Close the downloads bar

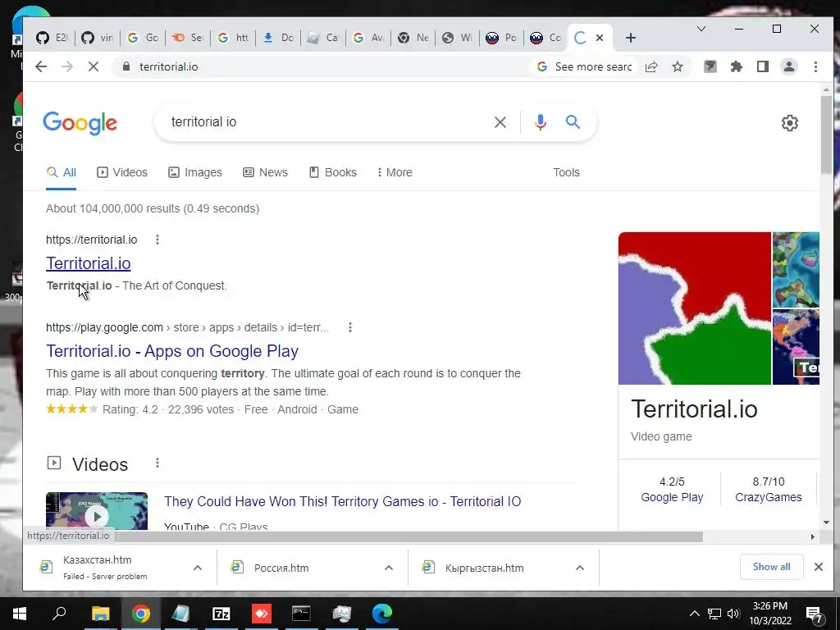(819, 567)
